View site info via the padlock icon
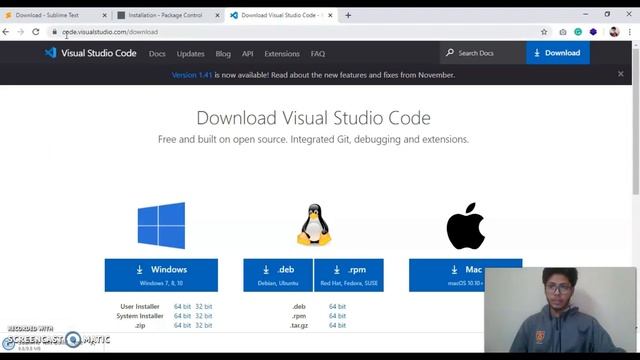 54,32
